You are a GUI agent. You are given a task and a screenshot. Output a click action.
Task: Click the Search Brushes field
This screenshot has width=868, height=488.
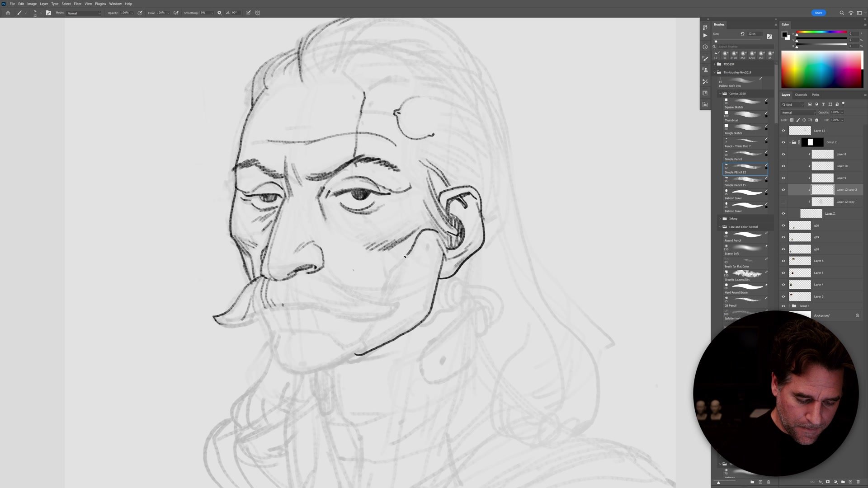tap(745, 47)
